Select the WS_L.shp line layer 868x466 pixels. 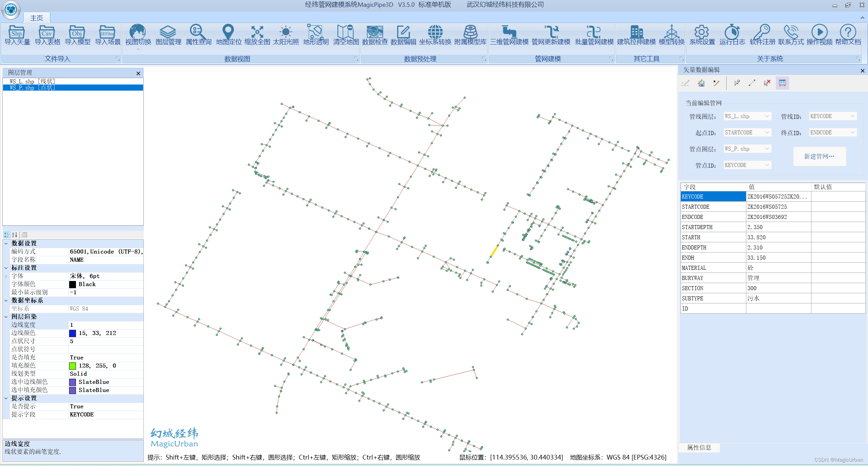[32, 81]
